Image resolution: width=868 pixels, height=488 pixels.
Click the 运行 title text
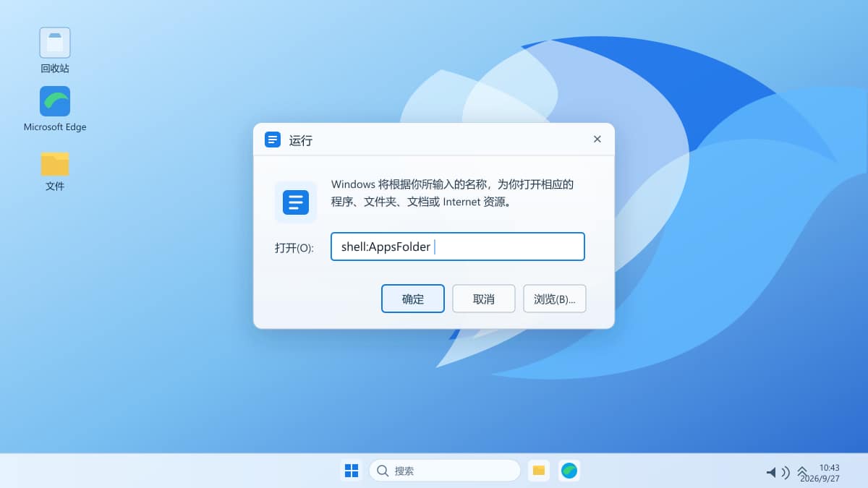pos(301,140)
